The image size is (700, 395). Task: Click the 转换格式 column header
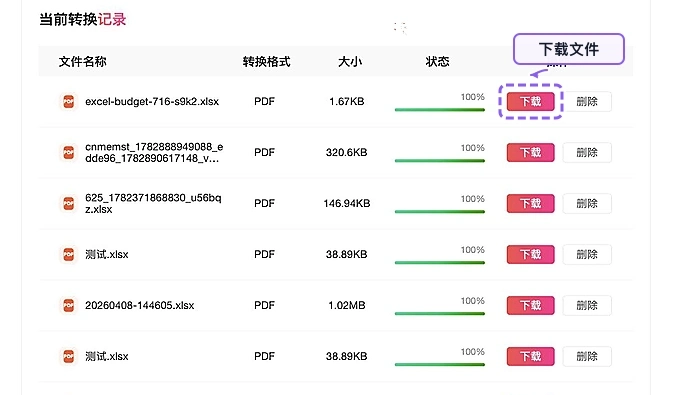[267, 61]
